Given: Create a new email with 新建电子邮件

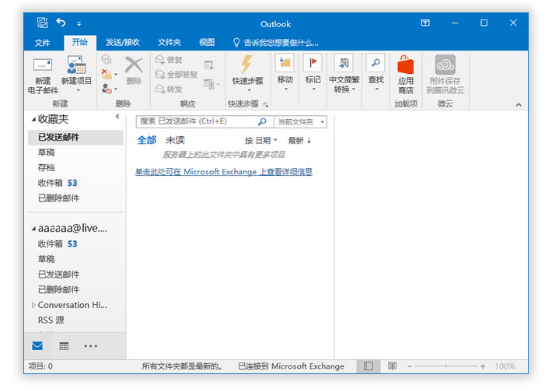Looking at the screenshot, I should (x=43, y=75).
